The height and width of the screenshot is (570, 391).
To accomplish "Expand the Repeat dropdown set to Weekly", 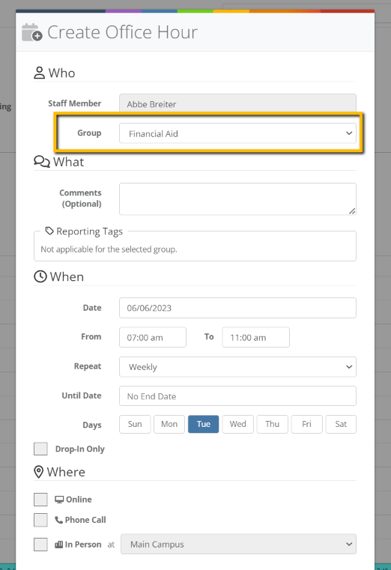I will click(238, 367).
